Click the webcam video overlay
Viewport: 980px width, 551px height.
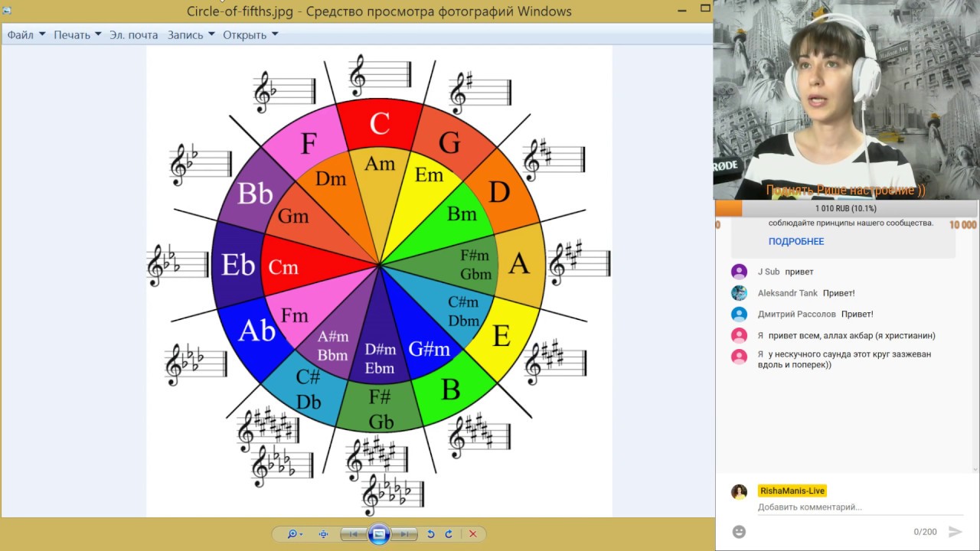pyautogui.click(x=846, y=99)
